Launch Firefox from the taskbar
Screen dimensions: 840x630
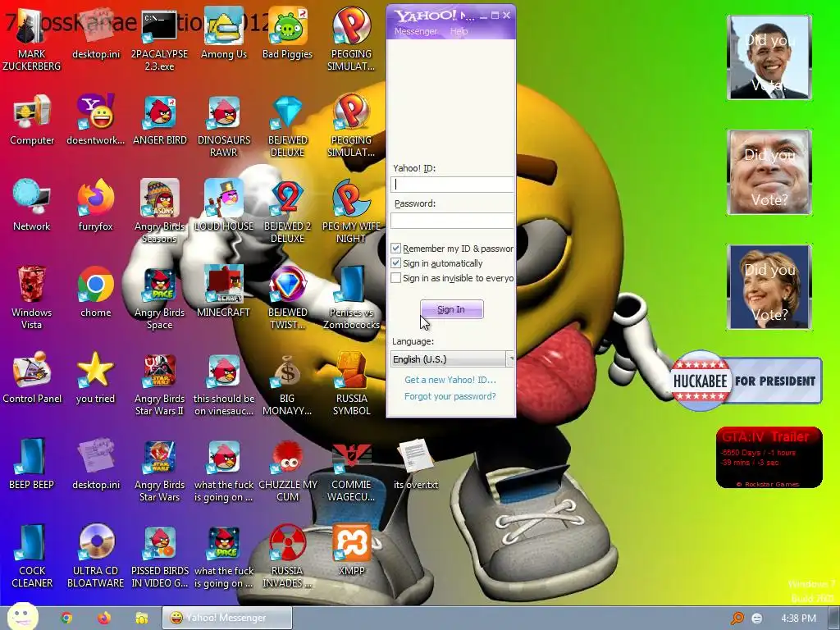point(104,618)
